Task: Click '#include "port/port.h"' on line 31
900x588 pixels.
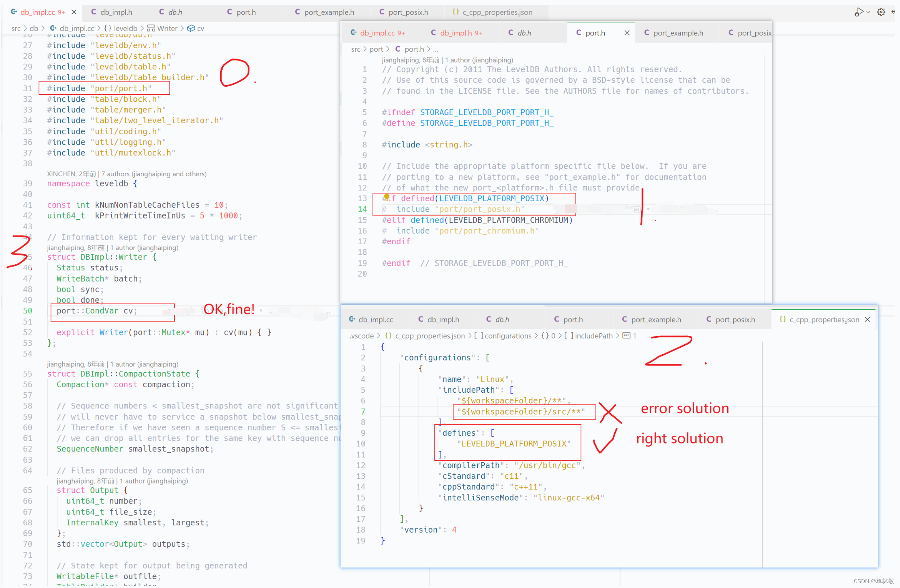Action: pos(99,88)
